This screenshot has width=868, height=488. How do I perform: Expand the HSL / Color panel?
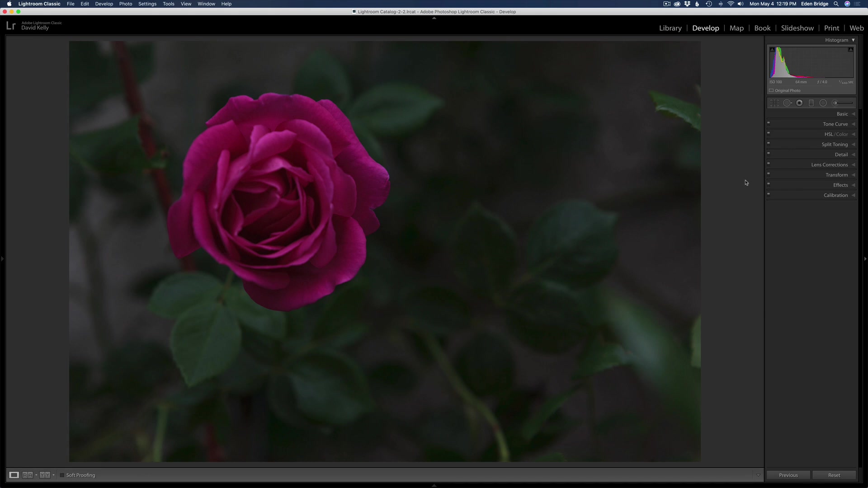(853, 134)
